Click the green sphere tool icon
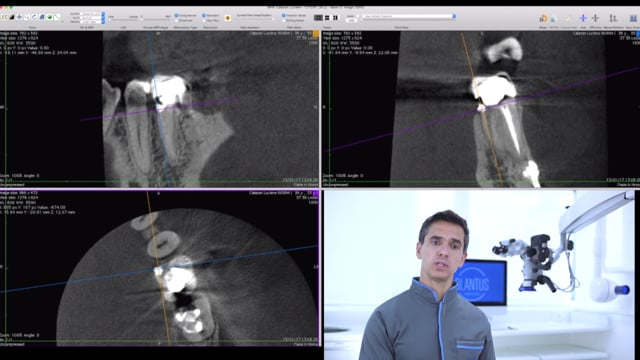This screenshot has height=360, width=640. point(50,17)
